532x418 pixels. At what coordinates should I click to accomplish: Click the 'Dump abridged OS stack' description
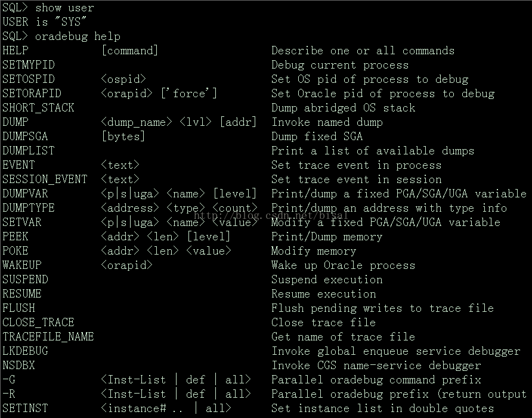point(343,108)
